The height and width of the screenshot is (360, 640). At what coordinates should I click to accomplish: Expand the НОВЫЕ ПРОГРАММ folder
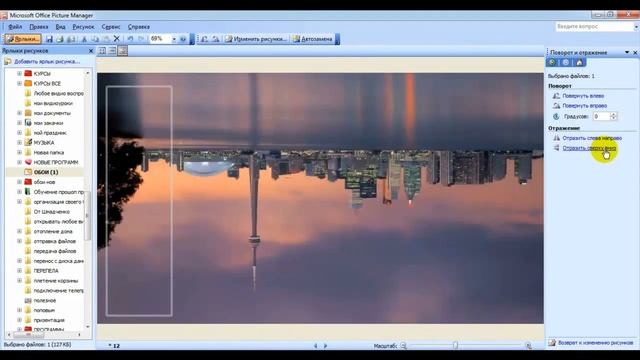[19, 162]
